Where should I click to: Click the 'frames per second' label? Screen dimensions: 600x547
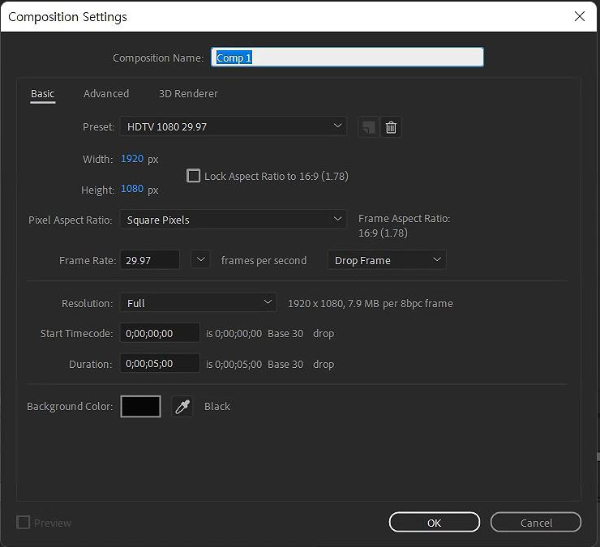tap(264, 261)
